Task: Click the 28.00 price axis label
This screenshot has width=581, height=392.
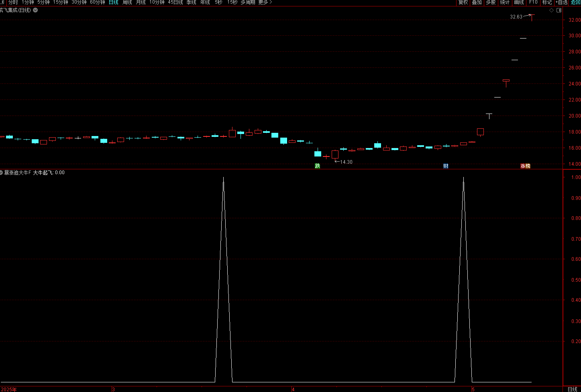Action: (x=575, y=52)
